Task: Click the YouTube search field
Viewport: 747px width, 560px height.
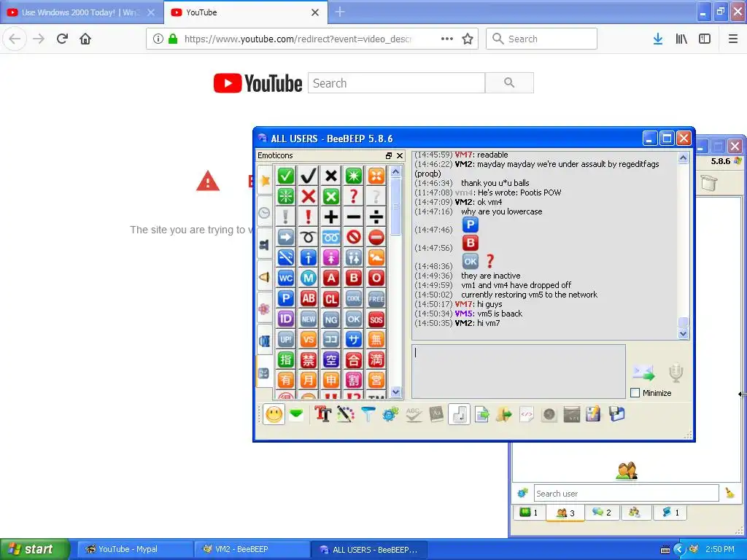Action: [x=396, y=83]
